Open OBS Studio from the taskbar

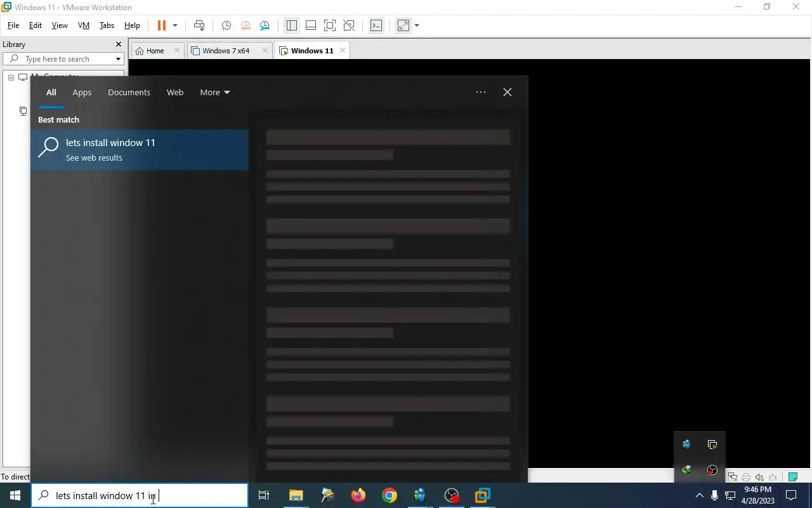pos(452,495)
